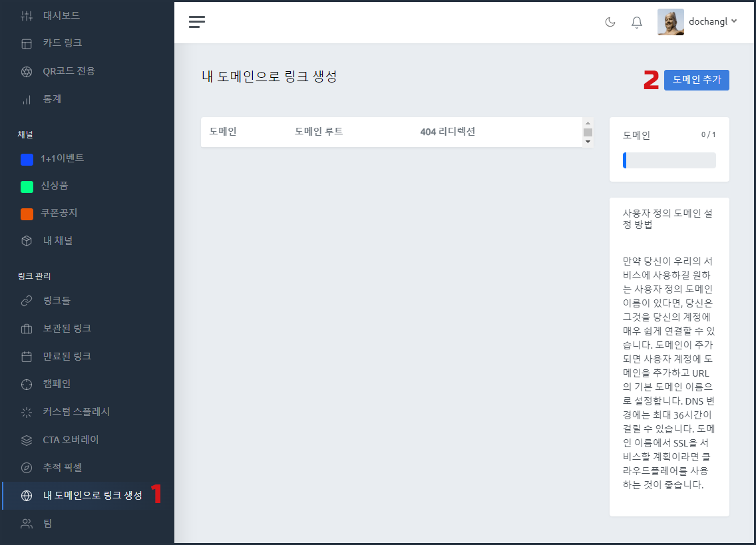Click the 0 / 1 domain count

[x=708, y=134]
